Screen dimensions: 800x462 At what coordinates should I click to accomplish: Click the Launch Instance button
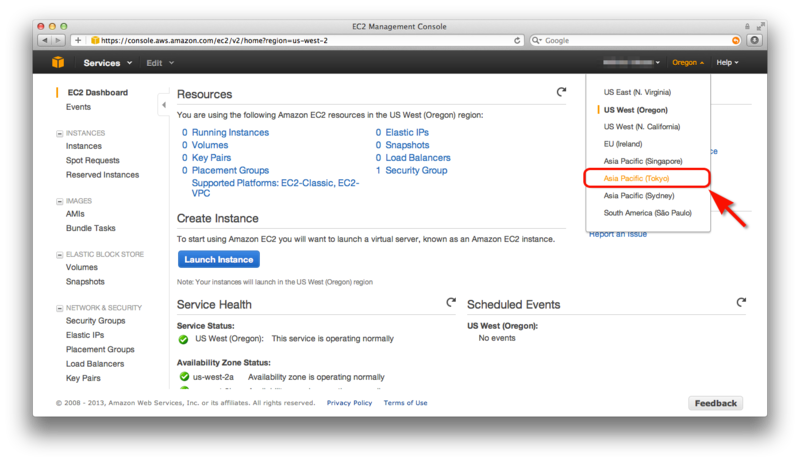[x=218, y=259]
